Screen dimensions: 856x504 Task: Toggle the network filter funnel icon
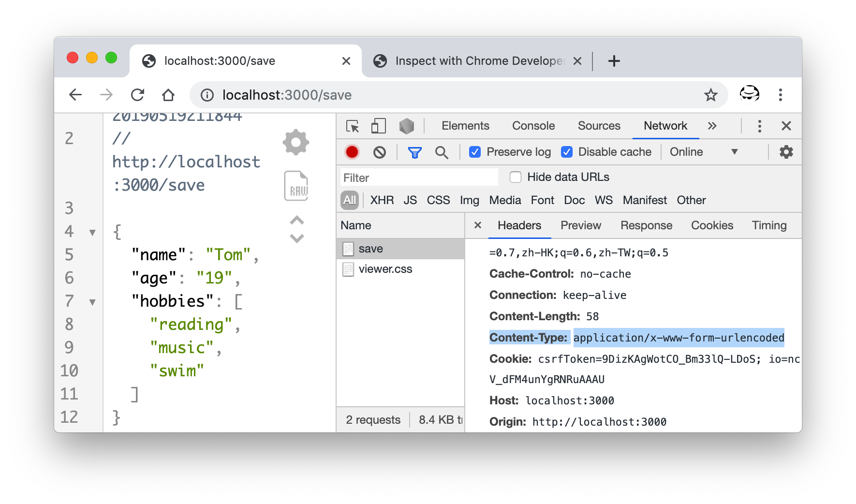(x=414, y=152)
